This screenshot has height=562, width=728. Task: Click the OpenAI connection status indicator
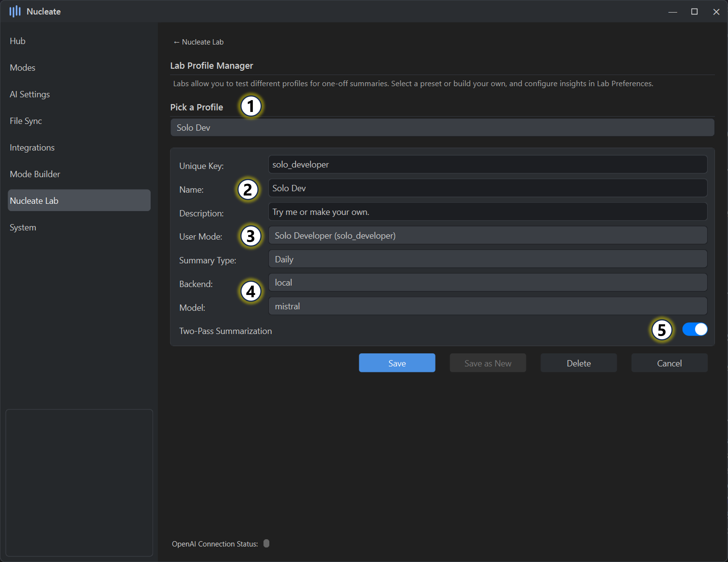tap(266, 543)
